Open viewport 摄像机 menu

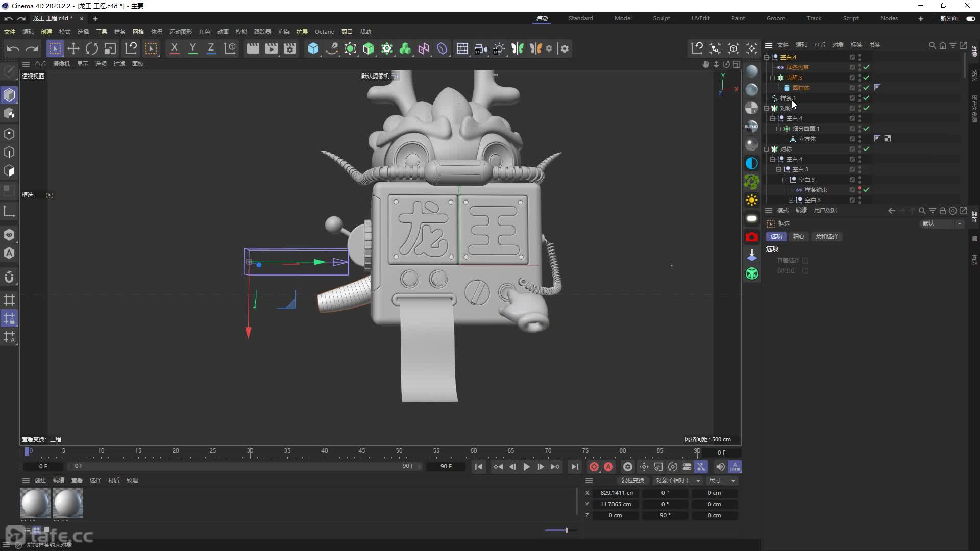[61, 64]
